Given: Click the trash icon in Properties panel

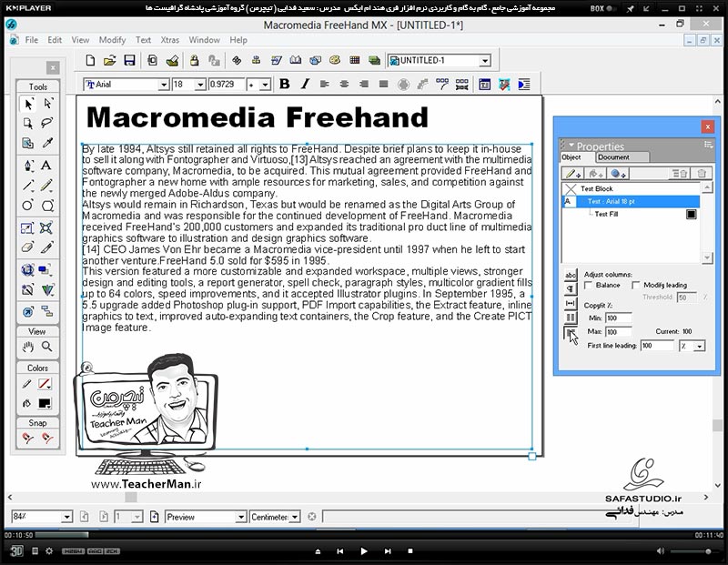Looking at the screenshot, I should coord(702,174).
